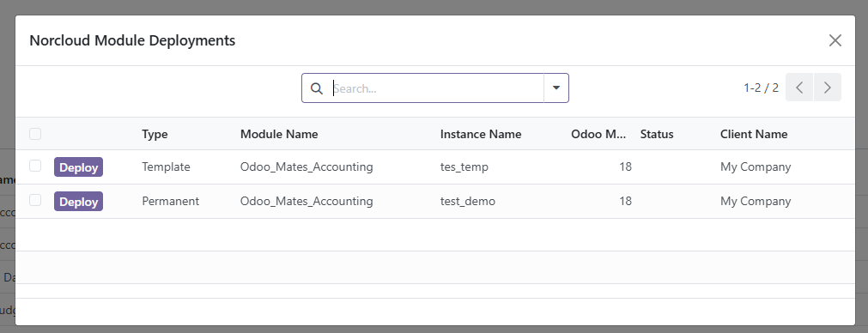Select the Template type cell
This screenshot has width=868, height=333.
[166, 166]
